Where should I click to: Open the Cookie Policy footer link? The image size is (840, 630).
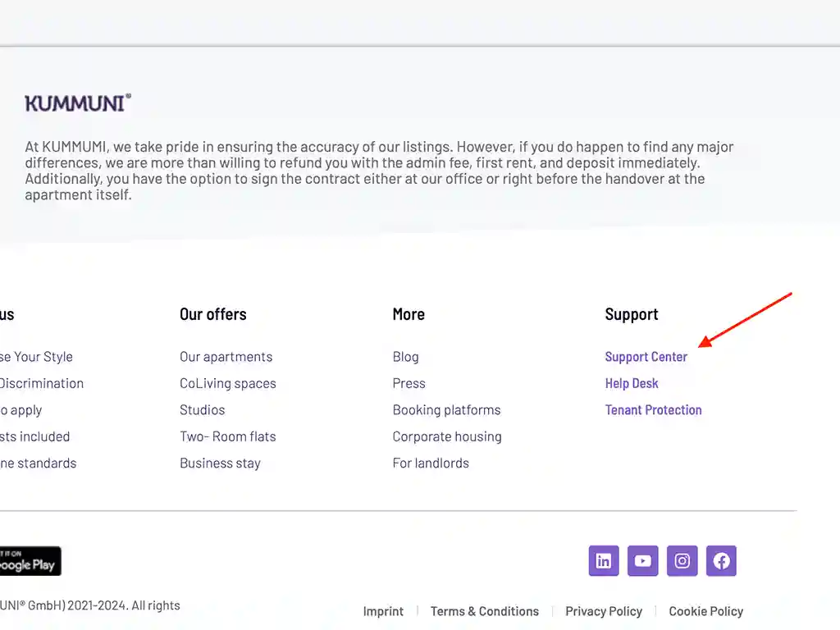705,611
